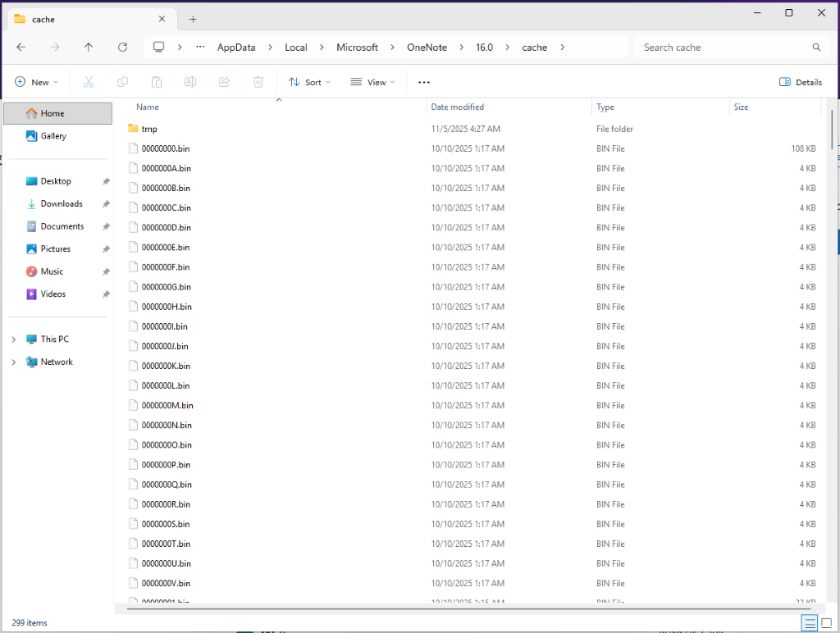The image size is (840, 633).
Task: Select the 00000000.bin file icon
Action: coord(133,148)
